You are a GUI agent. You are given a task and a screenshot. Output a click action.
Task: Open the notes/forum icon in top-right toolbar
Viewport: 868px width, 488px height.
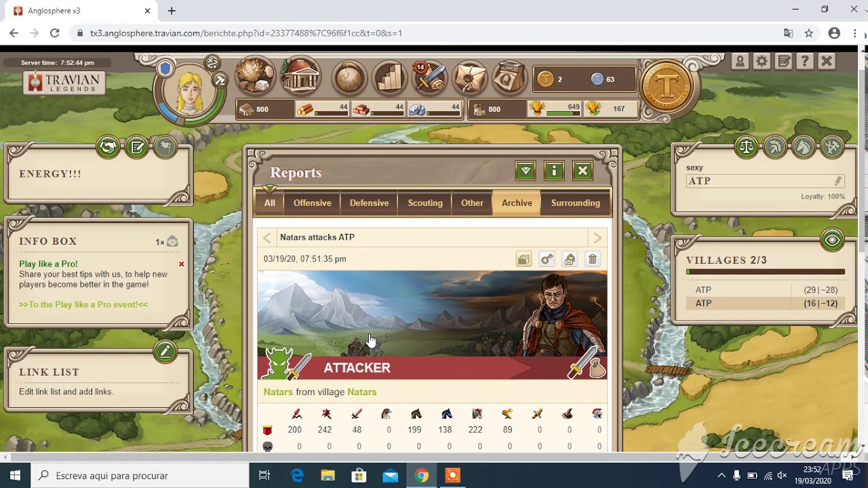pyautogui.click(x=783, y=61)
